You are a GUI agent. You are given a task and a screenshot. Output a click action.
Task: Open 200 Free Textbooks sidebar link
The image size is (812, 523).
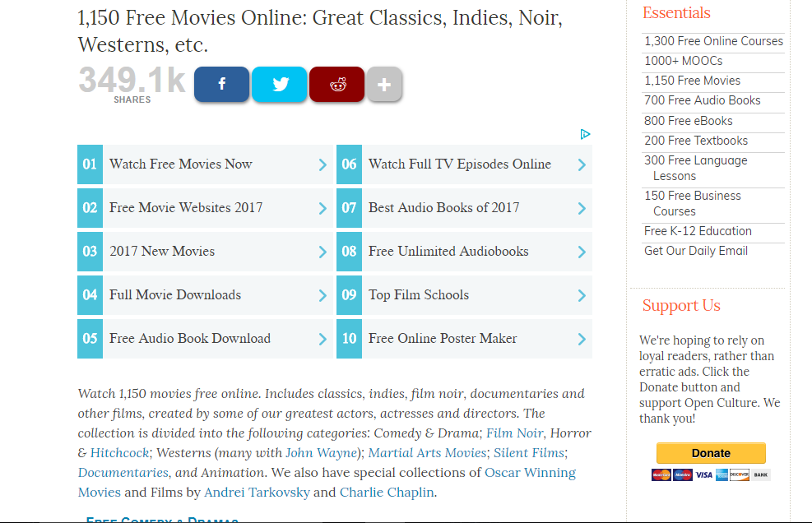pyautogui.click(x=696, y=141)
